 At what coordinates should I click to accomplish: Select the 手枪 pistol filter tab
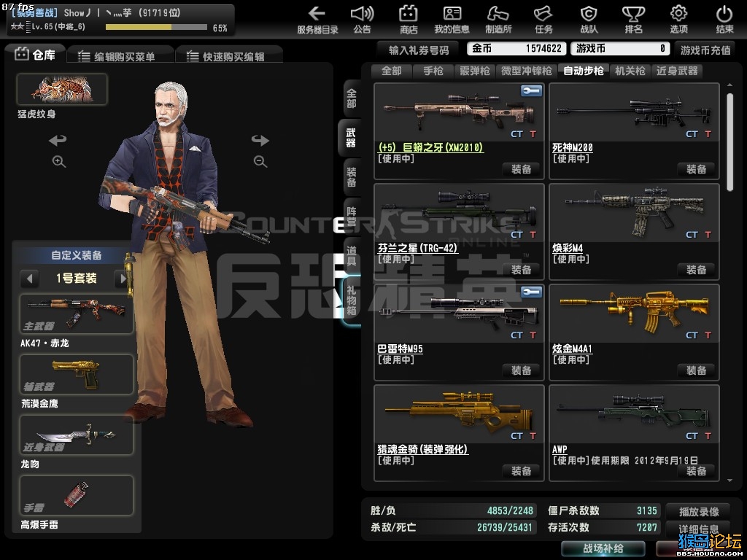pos(433,71)
